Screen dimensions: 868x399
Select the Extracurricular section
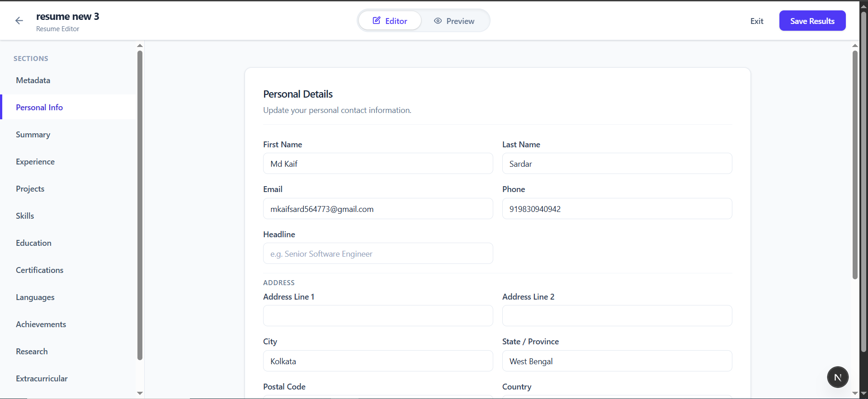pos(42,378)
